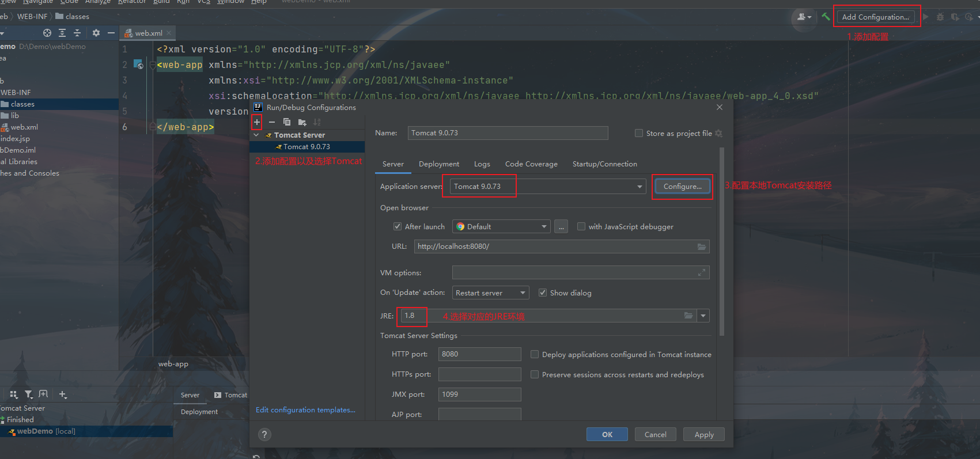Click the green Build Project hammer icon
The width and height of the screenshot is (980, 459).
coord(826,17)
